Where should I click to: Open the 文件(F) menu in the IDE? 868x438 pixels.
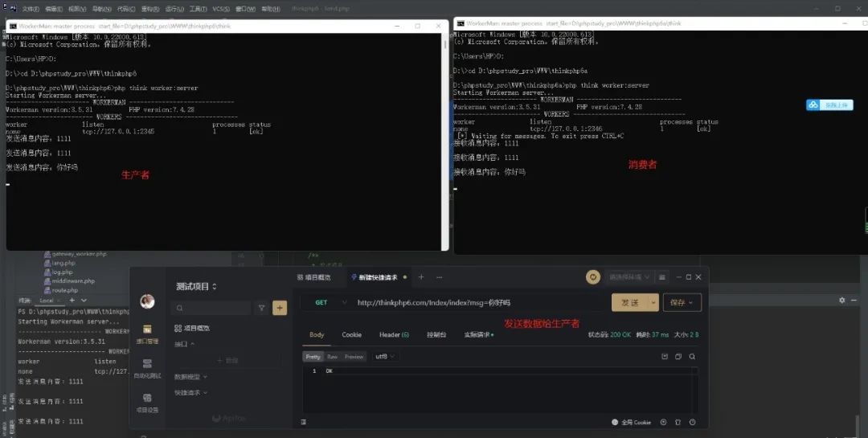pyautogui.click(x=31, y=9)
